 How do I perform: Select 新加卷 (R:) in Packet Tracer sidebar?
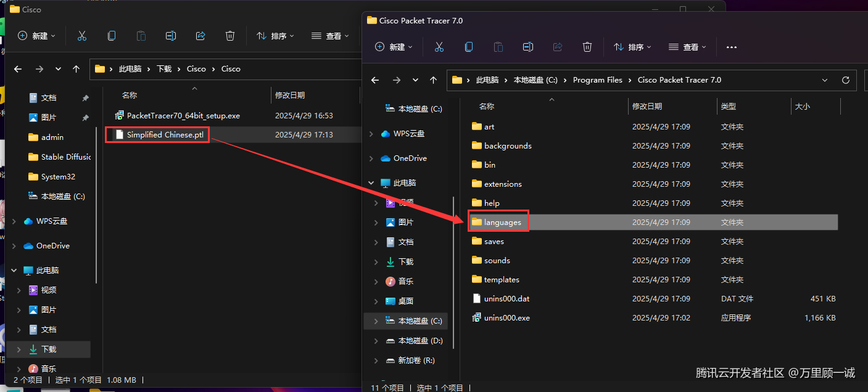410,361
